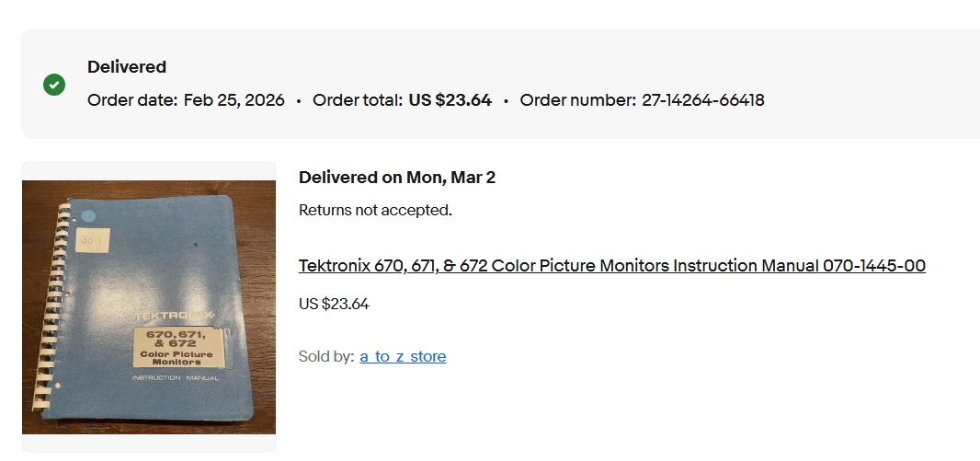The width and height of the screenshot is (980, 461).
Task: Click the blue round sticker on the manual cover
Action: (88, 216)
